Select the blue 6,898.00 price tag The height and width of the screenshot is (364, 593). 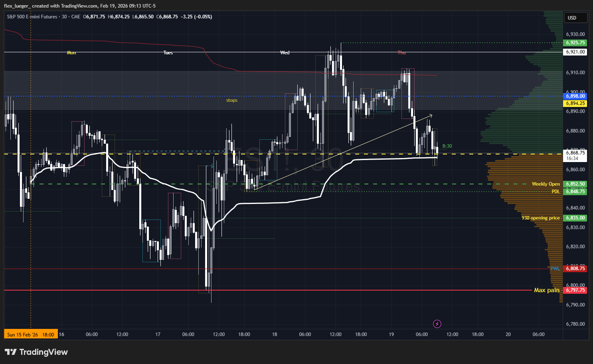[575, 96]
